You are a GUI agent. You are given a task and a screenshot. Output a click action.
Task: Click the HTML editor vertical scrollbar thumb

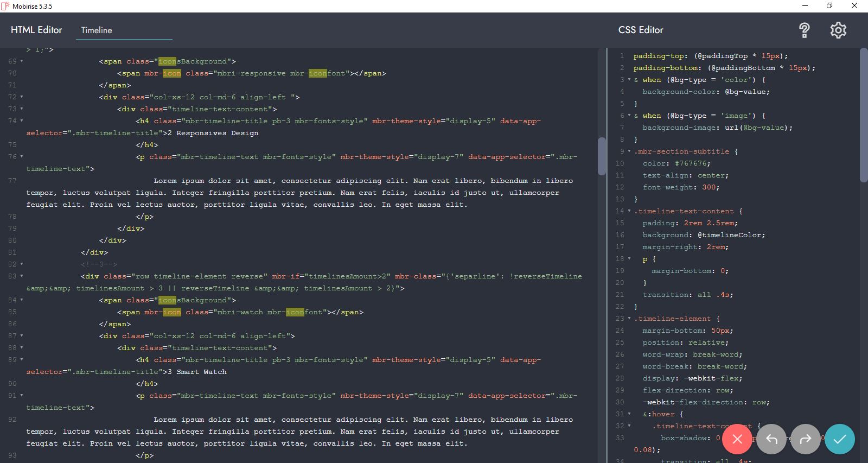tap(601, 156)
